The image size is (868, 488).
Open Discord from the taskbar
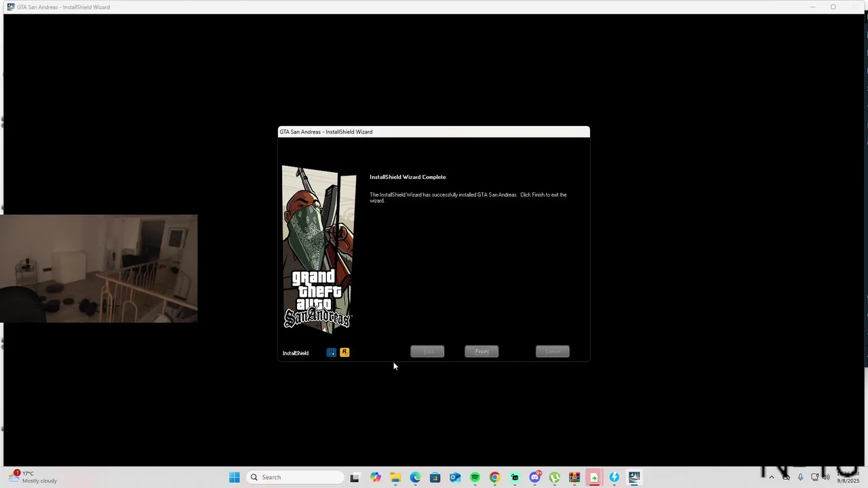click(534, 477)
